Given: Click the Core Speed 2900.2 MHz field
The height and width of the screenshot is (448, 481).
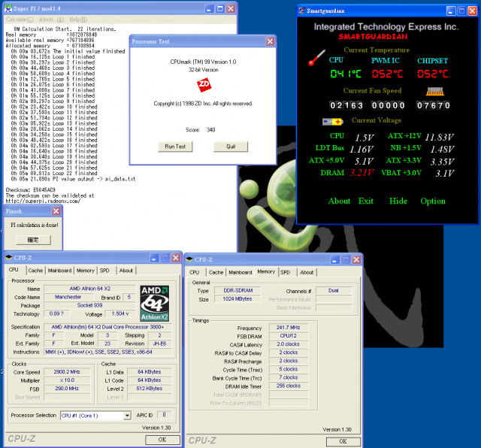Looking at the screenshot, I should click(x=67, y=372).
